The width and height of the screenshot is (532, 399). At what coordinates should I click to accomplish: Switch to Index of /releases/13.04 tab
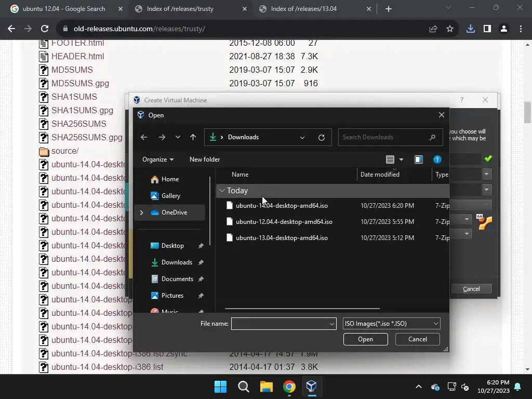coord(303,9)
